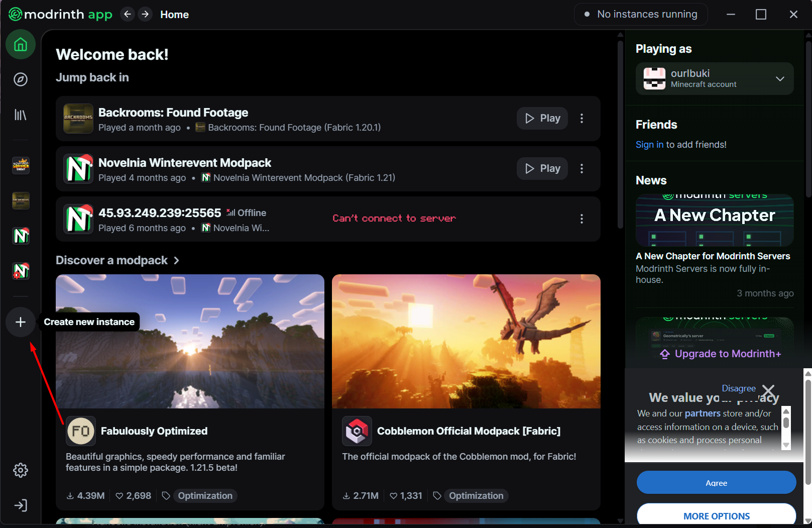Close the privacy consent popup
812x528 pixels.
tap(768, 390)
